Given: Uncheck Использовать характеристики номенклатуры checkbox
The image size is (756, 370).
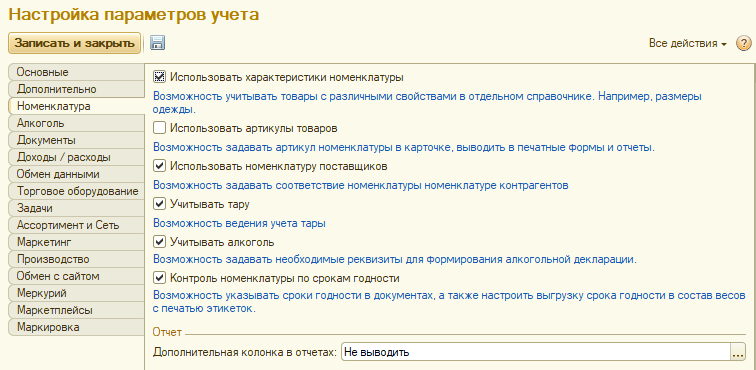Looking at the screenshot, I should tap(159, 77).
